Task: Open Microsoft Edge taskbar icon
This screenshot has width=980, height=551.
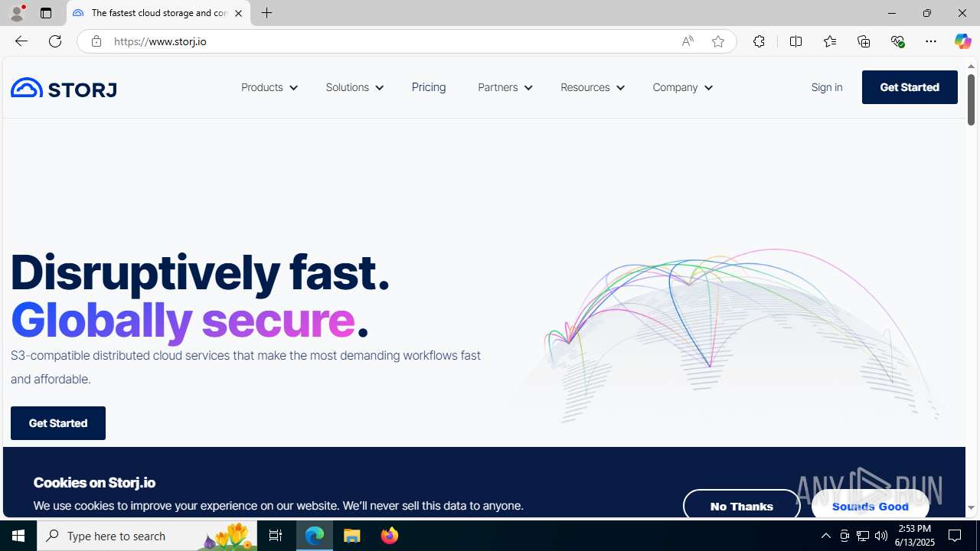Action: coord(315,536)
